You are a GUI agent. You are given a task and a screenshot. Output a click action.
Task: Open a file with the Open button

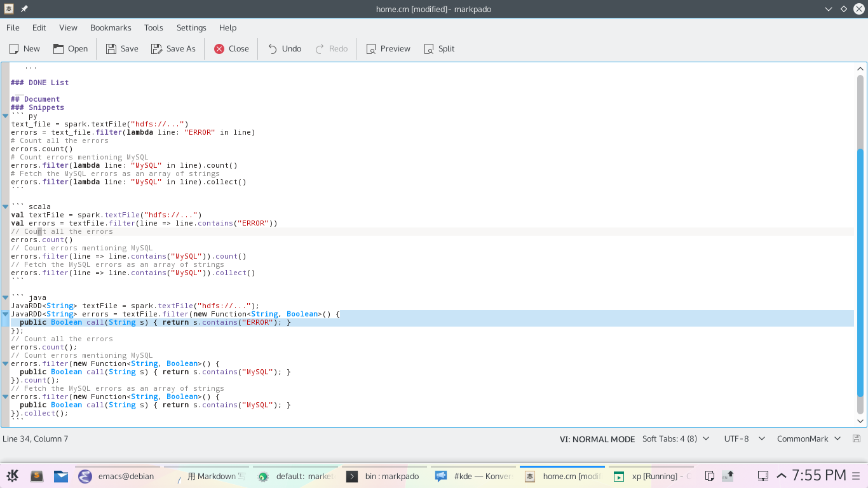pos(71,48)
